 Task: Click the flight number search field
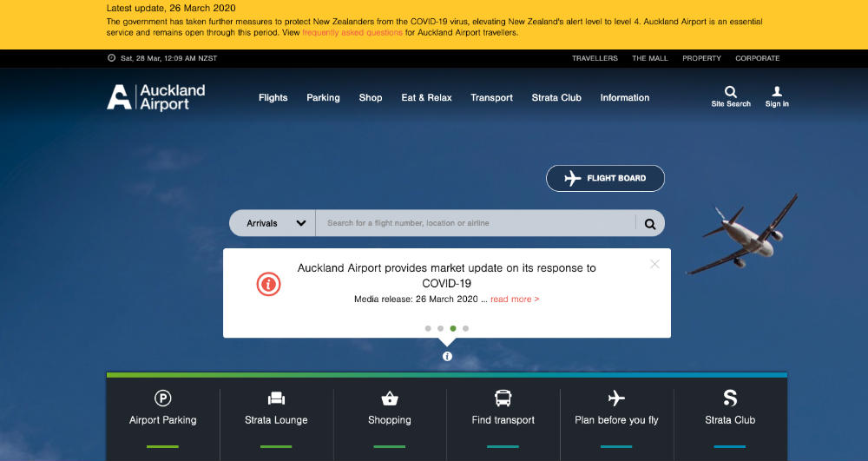(476, 223)
